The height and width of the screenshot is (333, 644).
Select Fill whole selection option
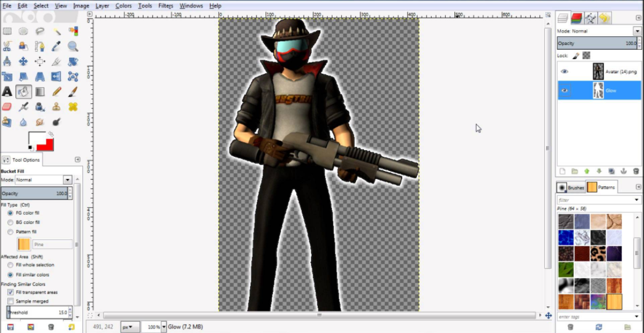(x=10, y=265)
